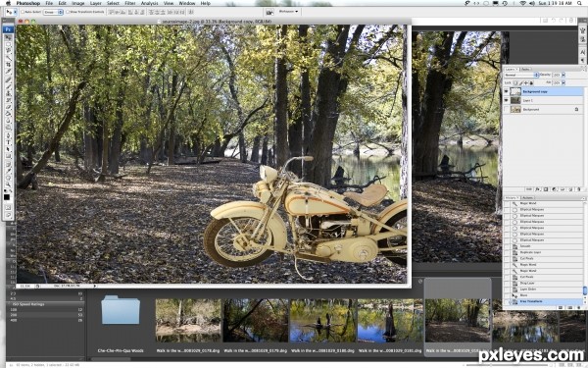Select the Brush tool

pos(8,87)
